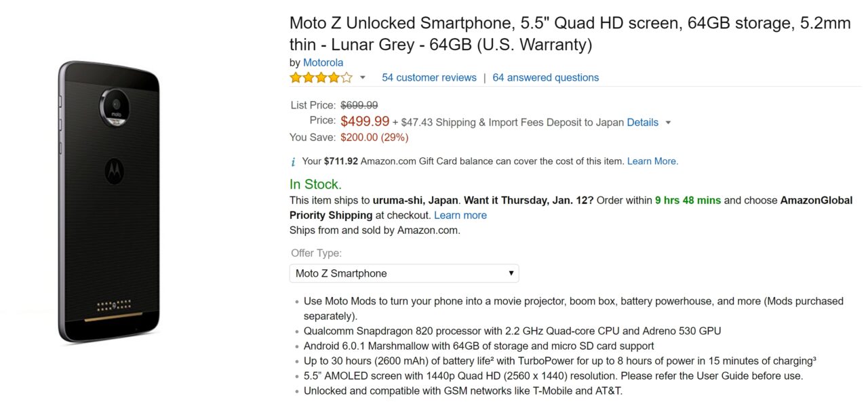Expand the star rating breakdown arrow
Screen dimensions: 868x402
click(x=362, y=77)
